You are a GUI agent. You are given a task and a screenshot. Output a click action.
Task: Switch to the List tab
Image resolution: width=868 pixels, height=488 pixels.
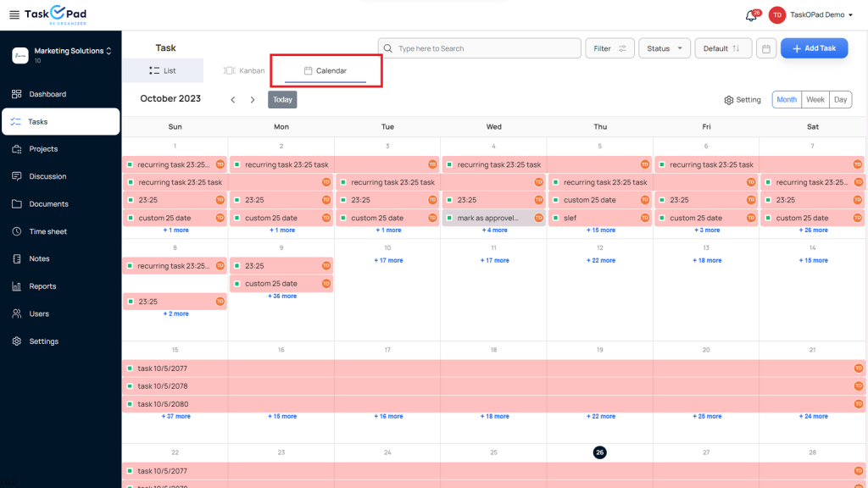click(163, 70)
